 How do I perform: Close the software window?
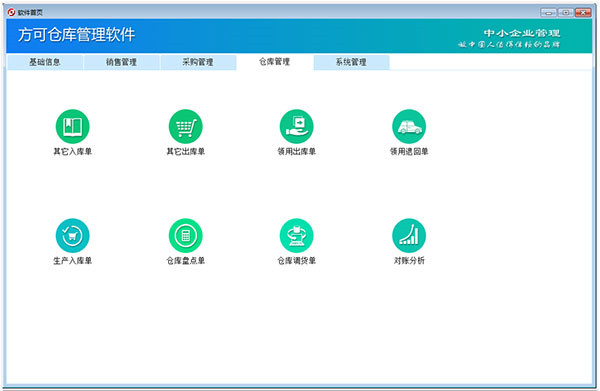click(x=583, y=13)
